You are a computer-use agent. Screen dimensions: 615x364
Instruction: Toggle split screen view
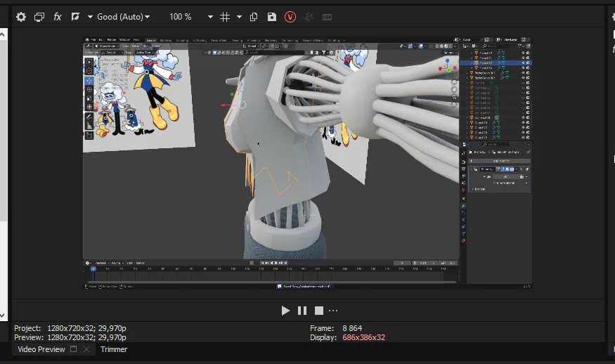(75, 17)
